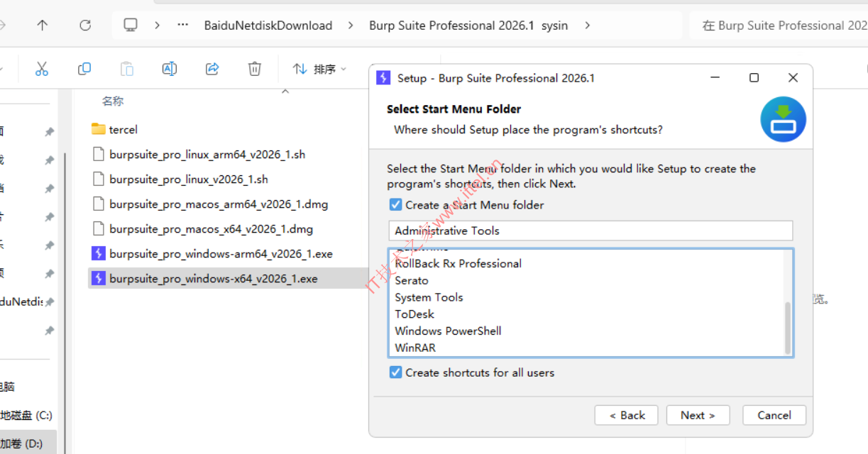Uncheck Create a Start Menu folder
This screenshot has height=454, width=868.
point(396,205)
